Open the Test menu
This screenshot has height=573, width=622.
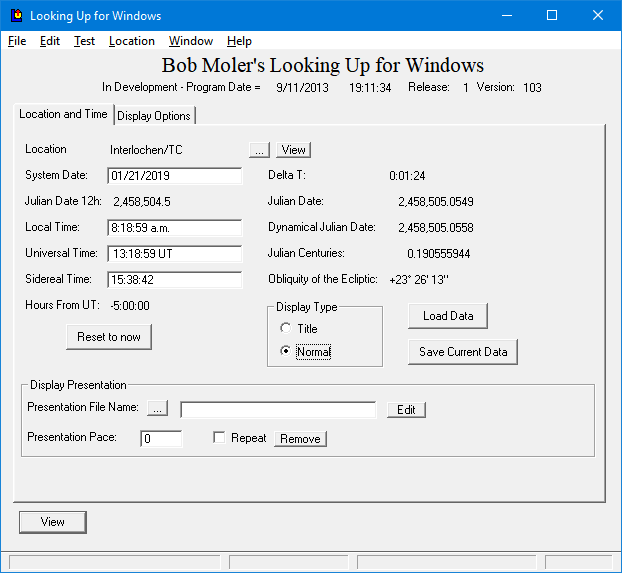click(85, 41)
